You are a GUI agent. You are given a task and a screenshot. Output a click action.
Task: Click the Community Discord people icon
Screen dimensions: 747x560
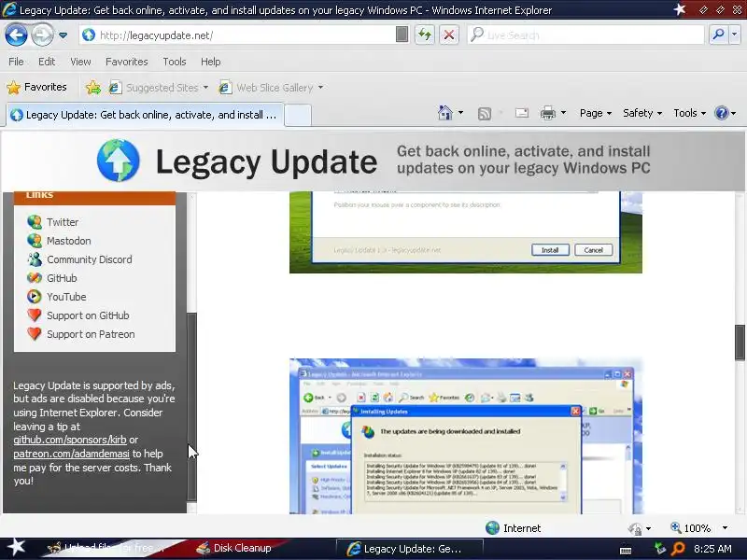coord(35,259)
